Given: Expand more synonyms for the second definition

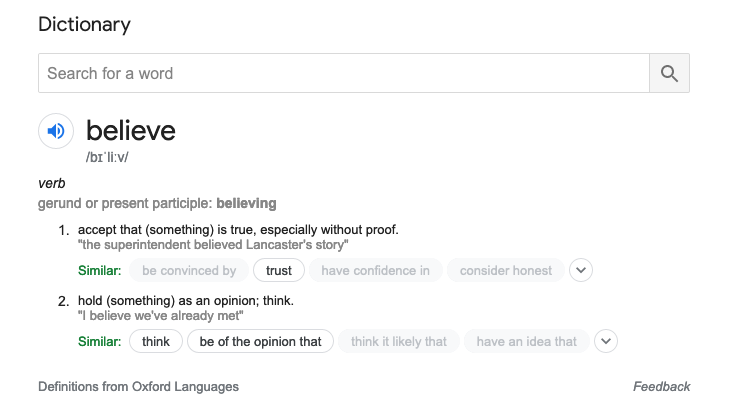Looking at the screenshot, I should pyautogui.click(x=606, y=341).
